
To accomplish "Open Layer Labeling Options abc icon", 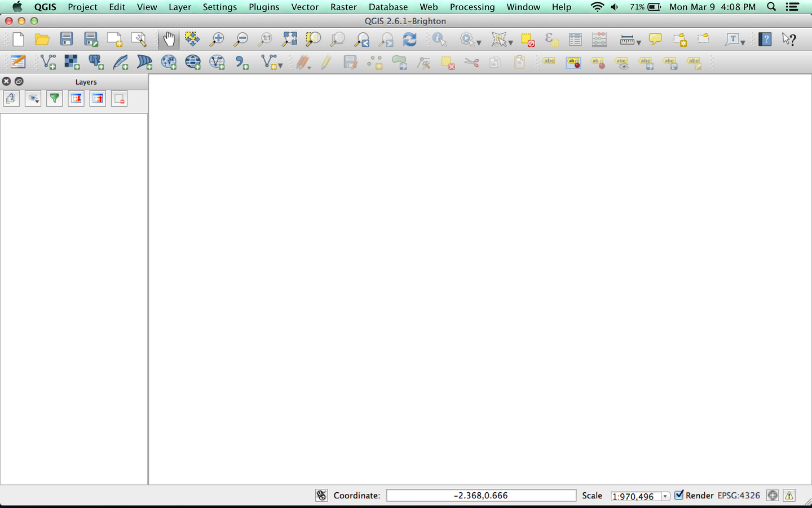I will coord(549,62).
